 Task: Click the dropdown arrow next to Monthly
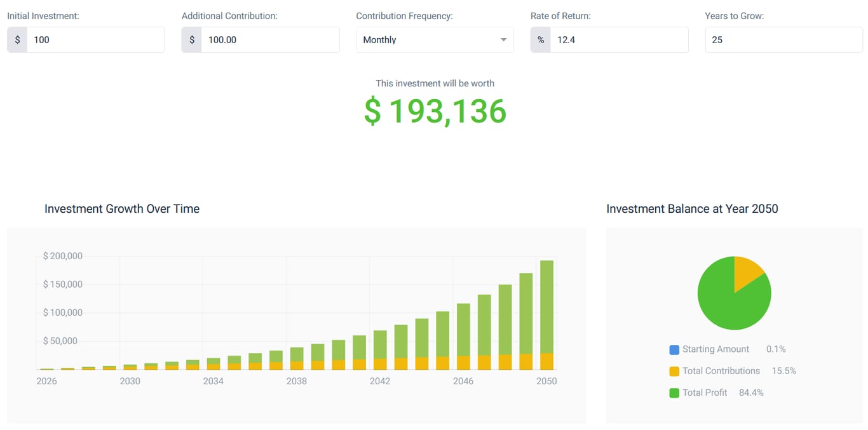pos(504,39)
